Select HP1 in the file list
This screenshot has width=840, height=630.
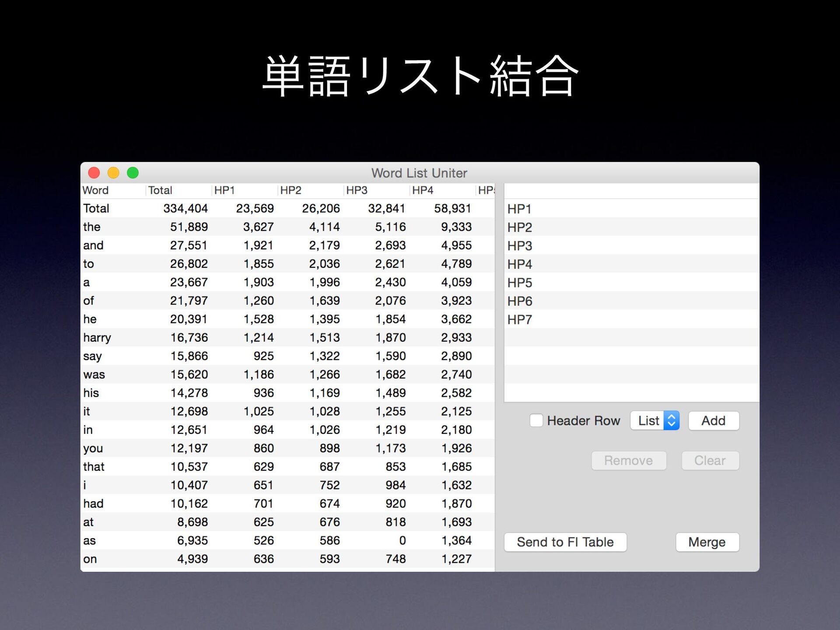[632, 209]
